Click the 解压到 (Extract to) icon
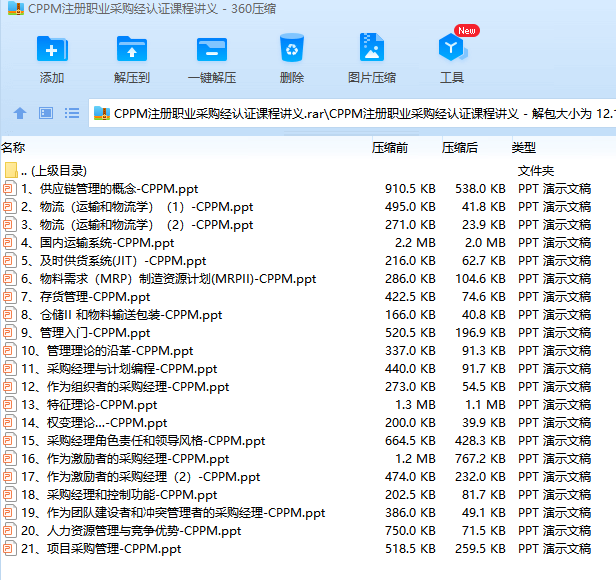 click(x=131, y=50)
